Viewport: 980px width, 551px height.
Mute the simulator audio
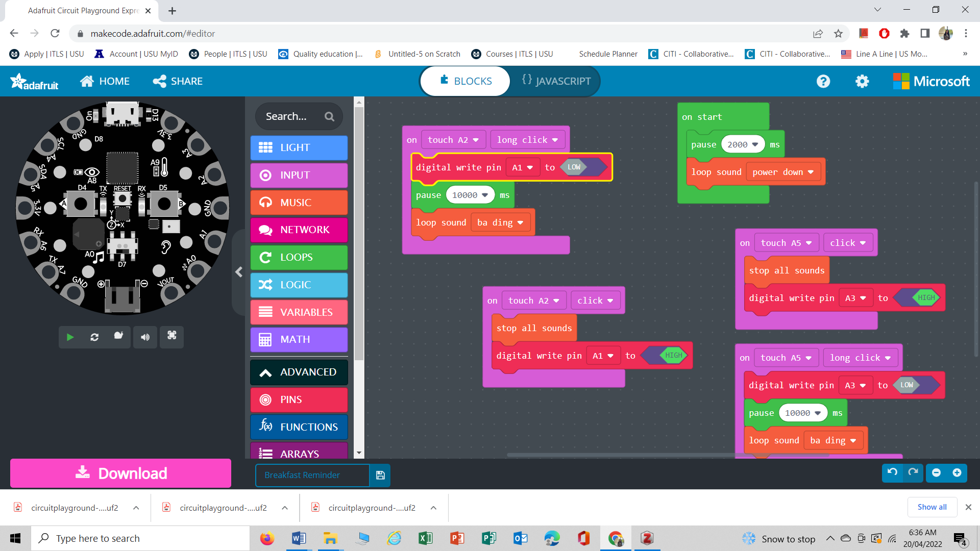[145, 337]
